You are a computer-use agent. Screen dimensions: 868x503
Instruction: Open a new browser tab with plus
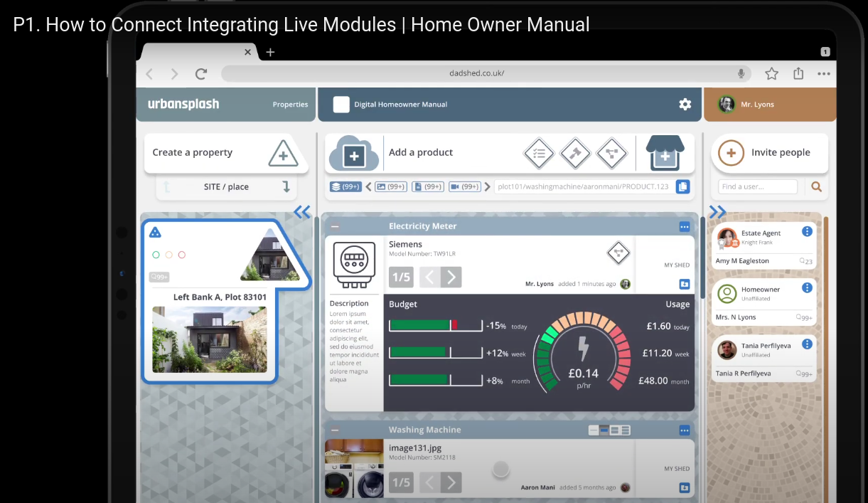[x=270, y=52]
